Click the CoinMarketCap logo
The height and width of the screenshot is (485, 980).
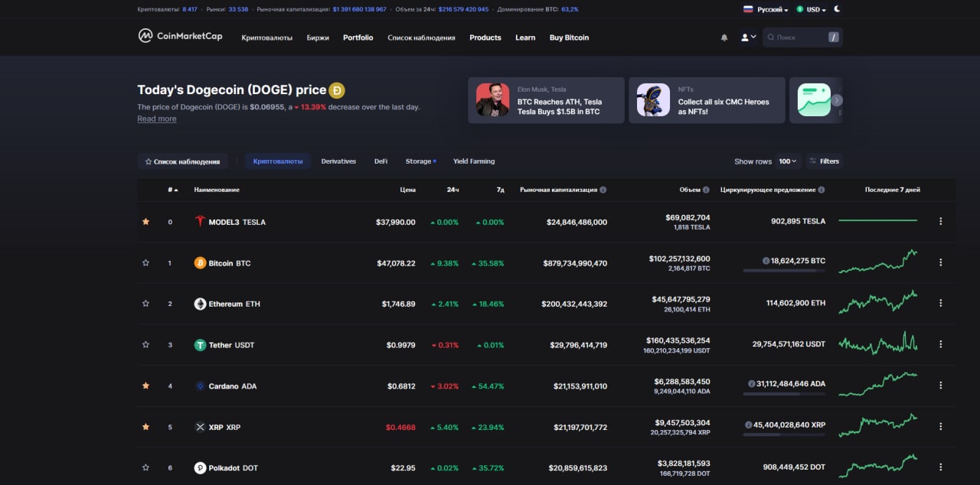point(180,36)
